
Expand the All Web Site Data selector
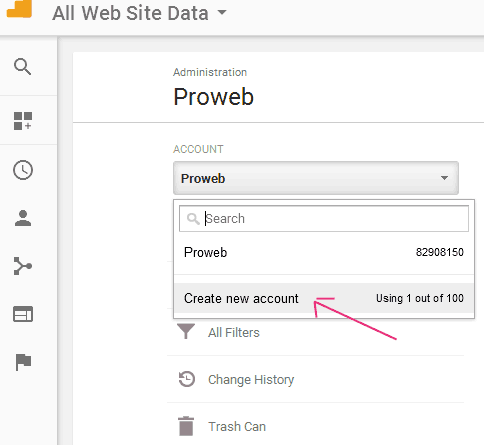139,13
